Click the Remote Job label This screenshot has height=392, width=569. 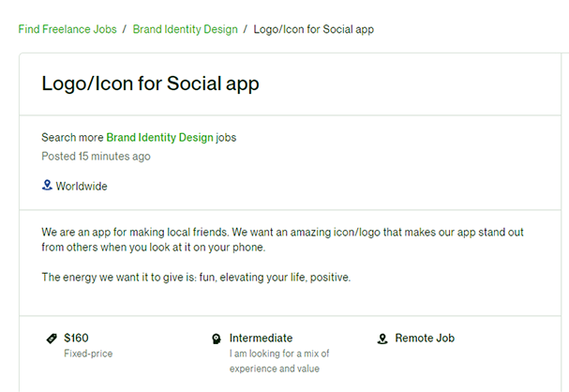pyautogui.click(x=425, y=338)
